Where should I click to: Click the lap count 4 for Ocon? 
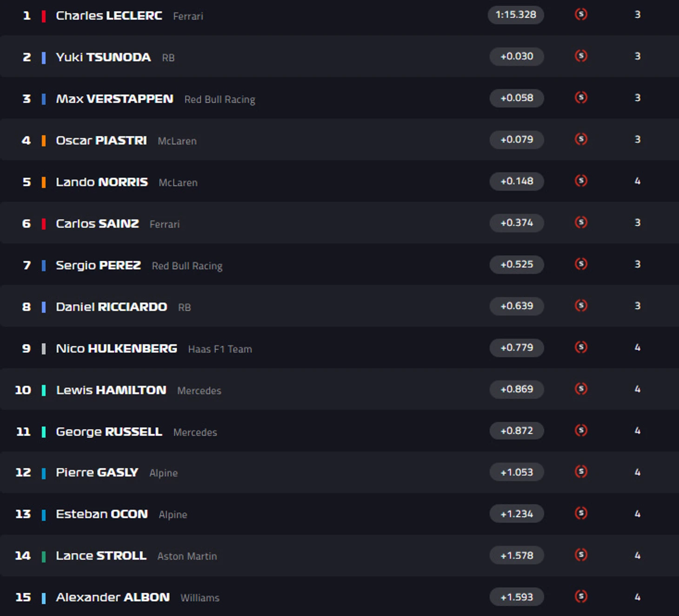pos(638,514)
